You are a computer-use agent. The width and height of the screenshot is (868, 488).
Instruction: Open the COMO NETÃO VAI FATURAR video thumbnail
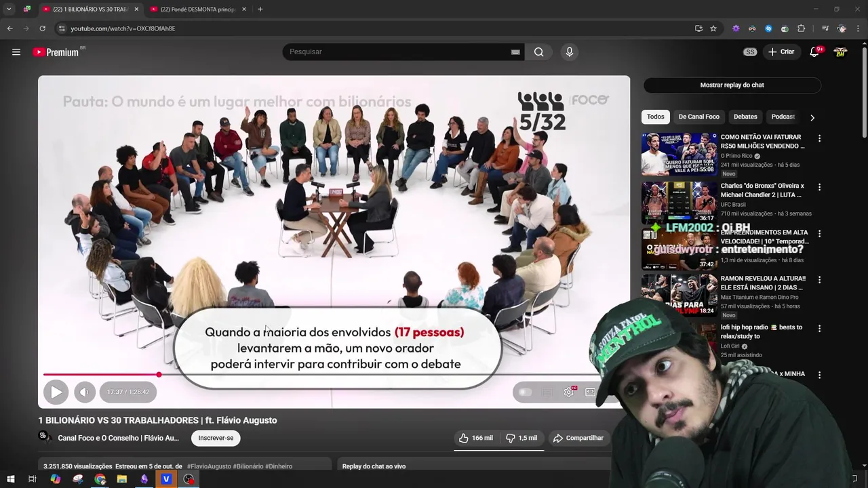pos(679,154)
